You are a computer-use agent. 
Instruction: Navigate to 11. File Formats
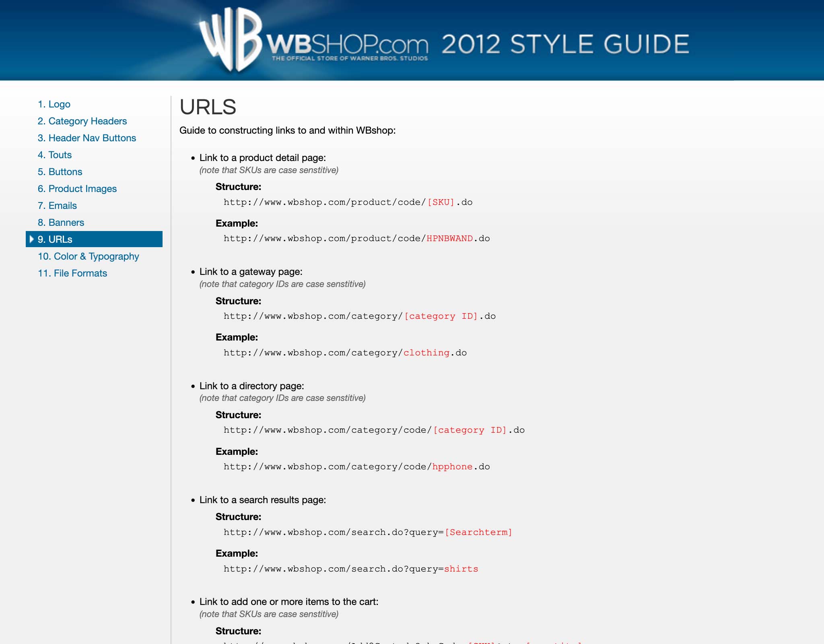tap(72, 273)
